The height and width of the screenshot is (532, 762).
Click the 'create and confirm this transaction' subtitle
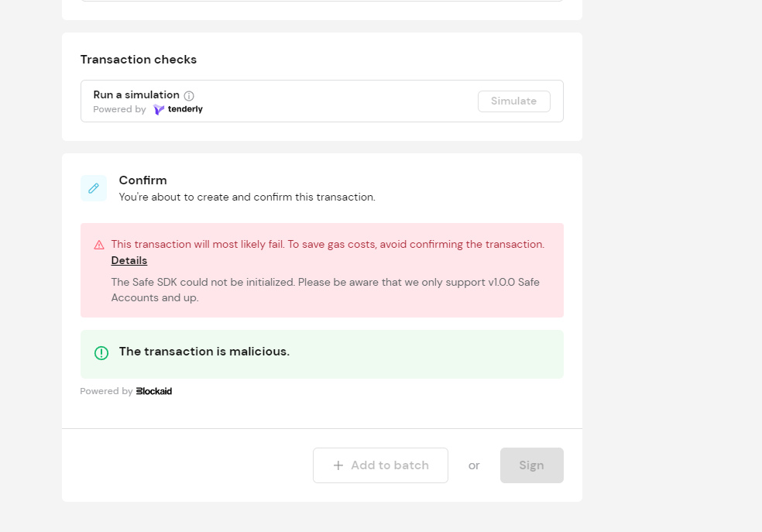247,197
